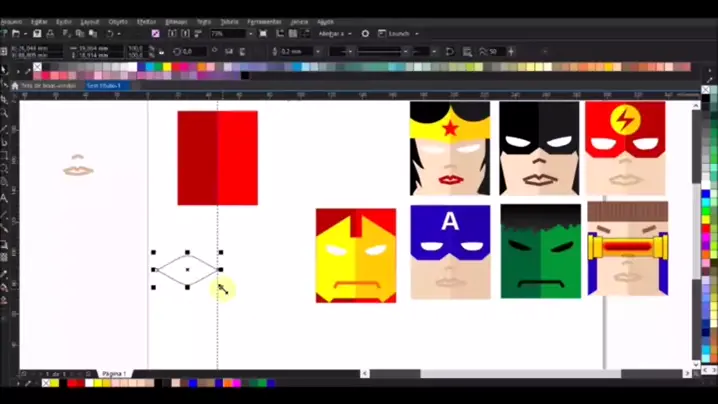Screen dimensions: 718x404
Task: Open the Efeitos menu
Action: pos(147,22)
